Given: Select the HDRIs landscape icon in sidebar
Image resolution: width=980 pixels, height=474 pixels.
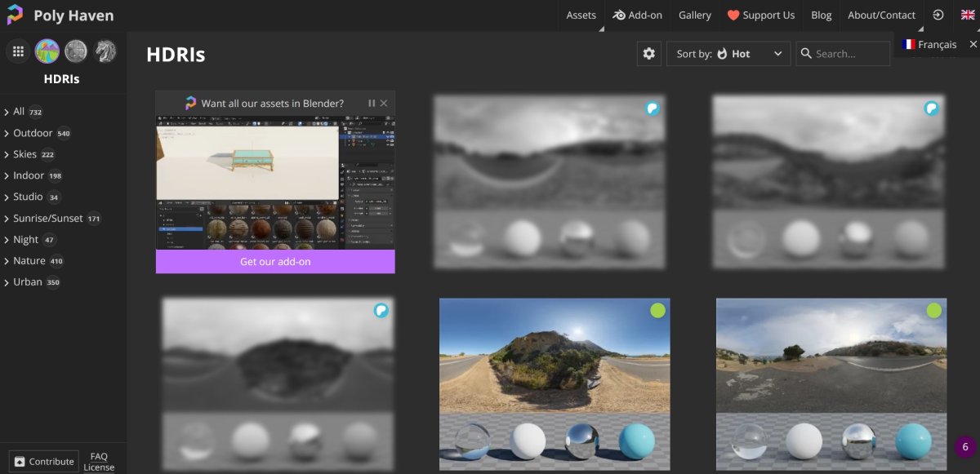Looking at the screenshot, I should tap(47, 52).
